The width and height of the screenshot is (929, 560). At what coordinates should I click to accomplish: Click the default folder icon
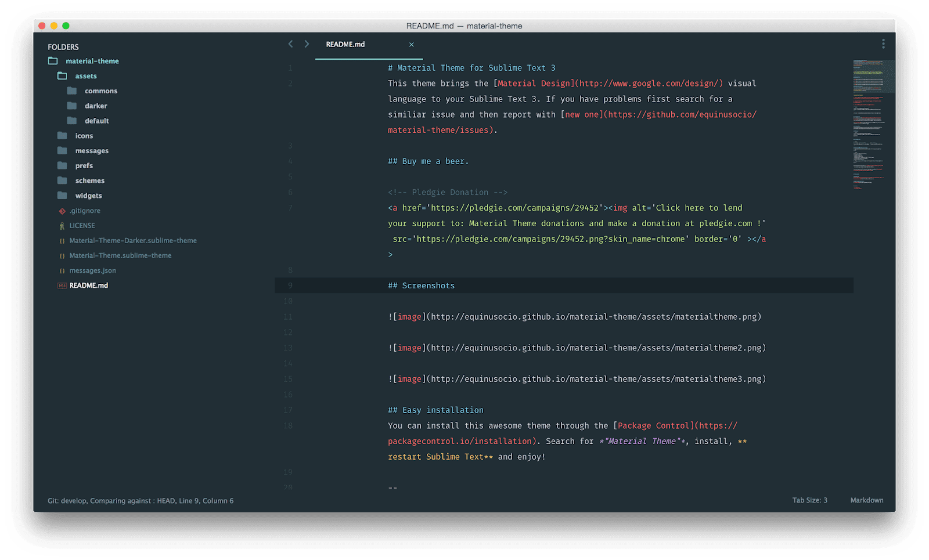click(x=72, y=121)
